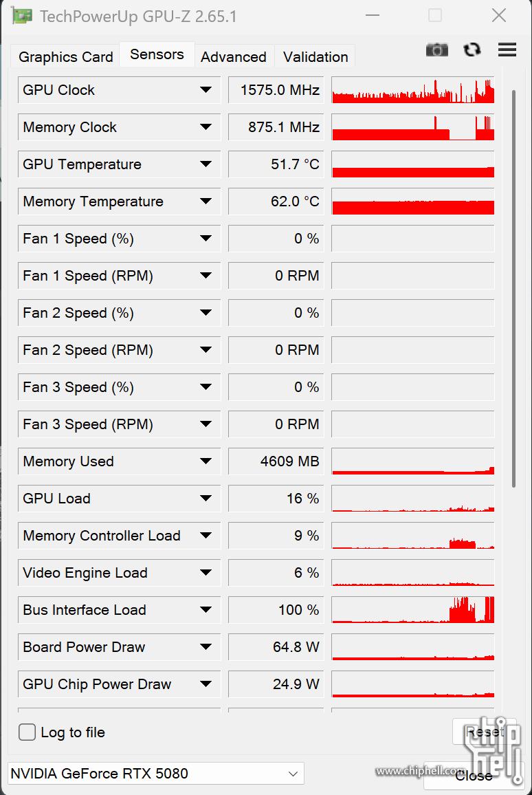This screenshot has width=532, height=795.
Task: Click the vertical scrollbar thumb
Action: tap(513, 289)
